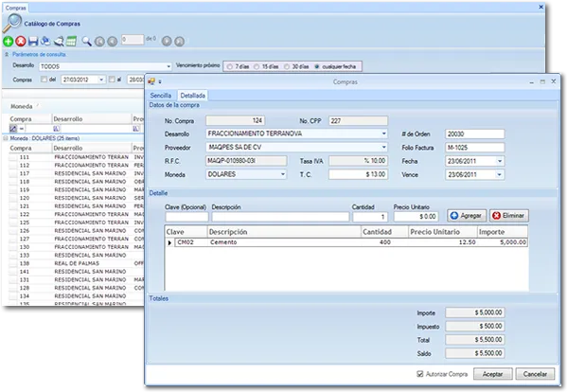Click the Clave (Opcional) input field
This screenshot has width=567, height=392.
[x=186, y=217]
